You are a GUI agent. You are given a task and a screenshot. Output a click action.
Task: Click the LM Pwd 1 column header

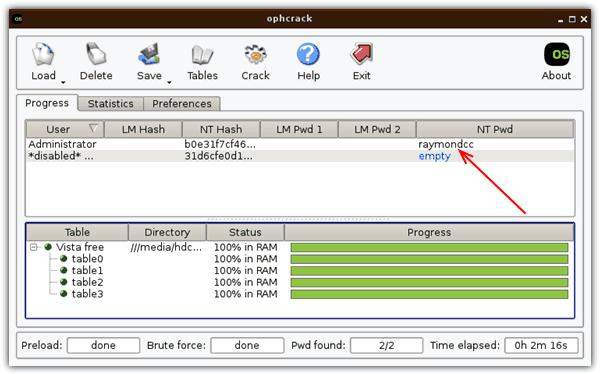(x=299, y=129)
